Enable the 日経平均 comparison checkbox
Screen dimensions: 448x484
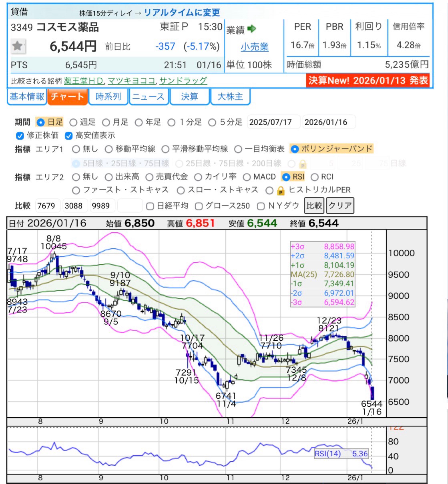(x=150, y=206)
